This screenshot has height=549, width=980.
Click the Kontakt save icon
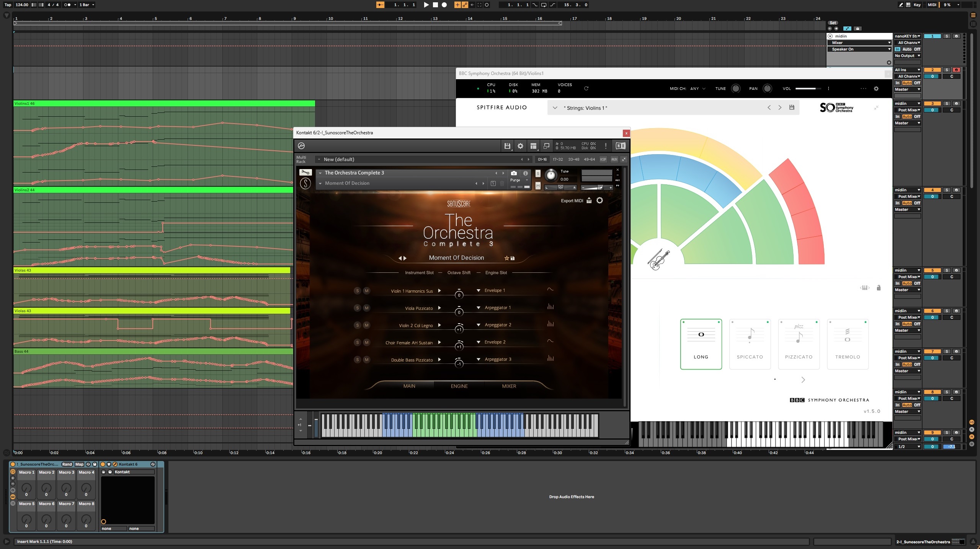[x=507, y=146]
